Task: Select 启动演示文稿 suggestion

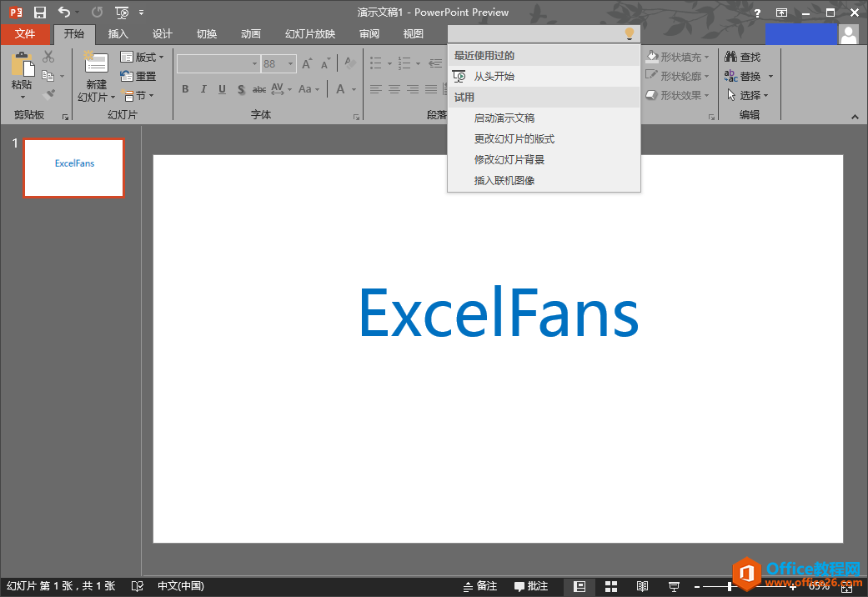Action: [544, 118]
